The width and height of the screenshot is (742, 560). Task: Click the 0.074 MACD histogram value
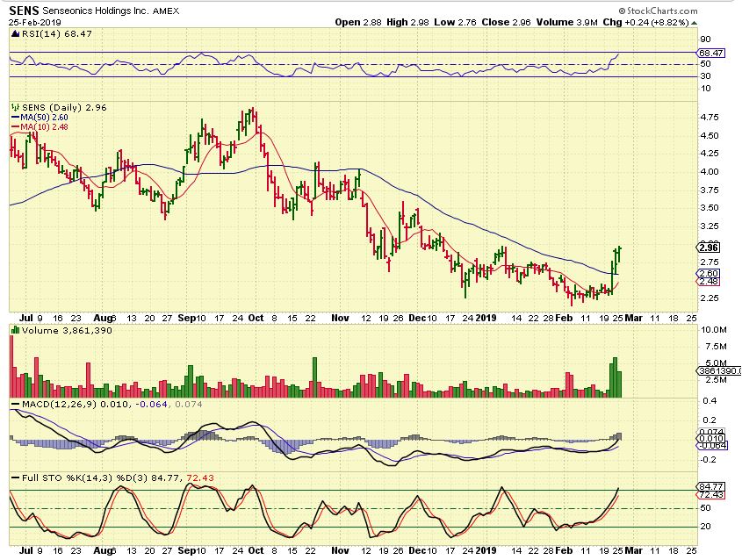(188, 405)
